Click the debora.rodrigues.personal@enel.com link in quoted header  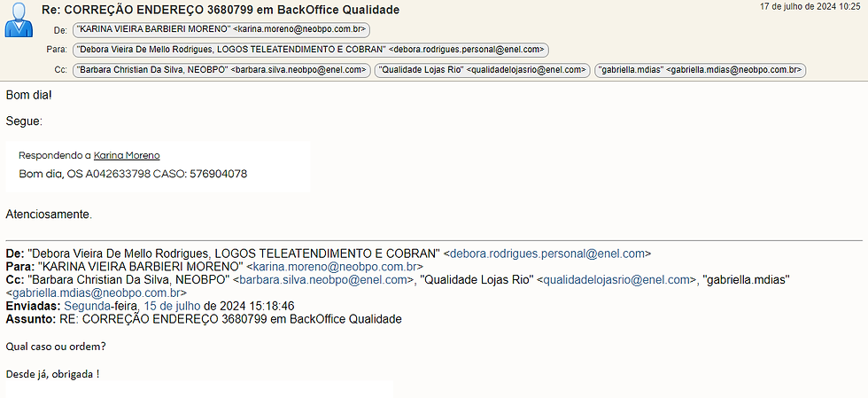point(550,254)
